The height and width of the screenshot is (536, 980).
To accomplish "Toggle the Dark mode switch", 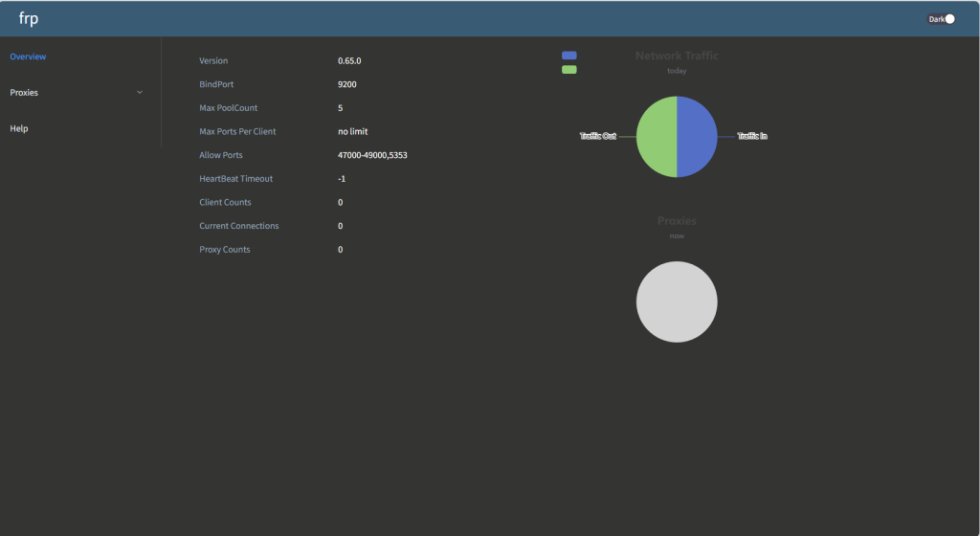I will (942, 19).
